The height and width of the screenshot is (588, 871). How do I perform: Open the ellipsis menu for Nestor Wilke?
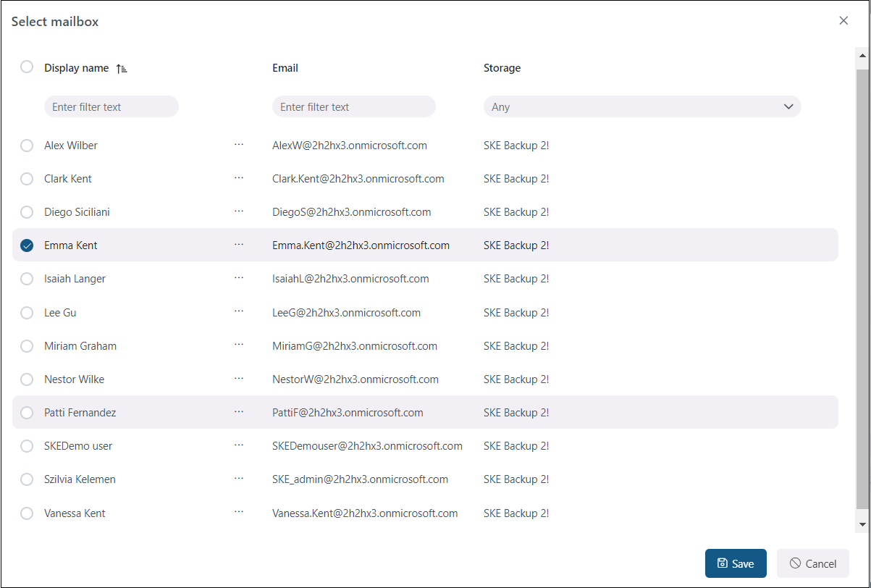pyautogui.click(x=239, y=379)
